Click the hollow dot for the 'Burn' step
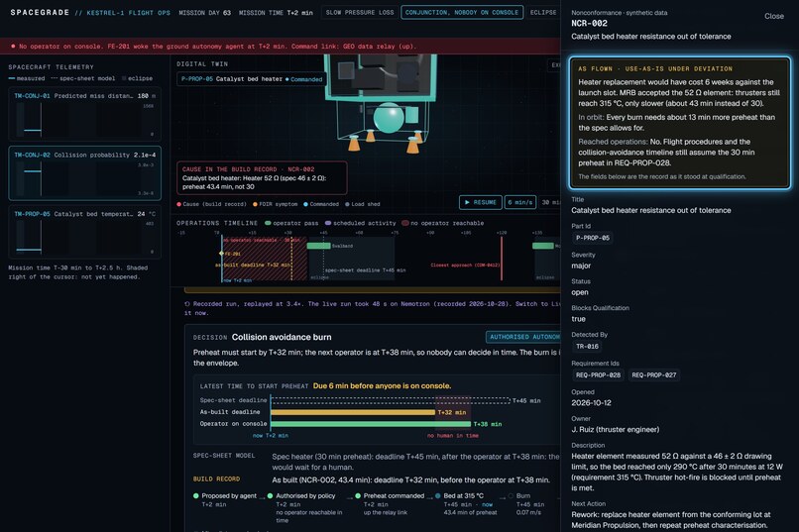Screen dimensions: 799x532 tap(511, 496)
